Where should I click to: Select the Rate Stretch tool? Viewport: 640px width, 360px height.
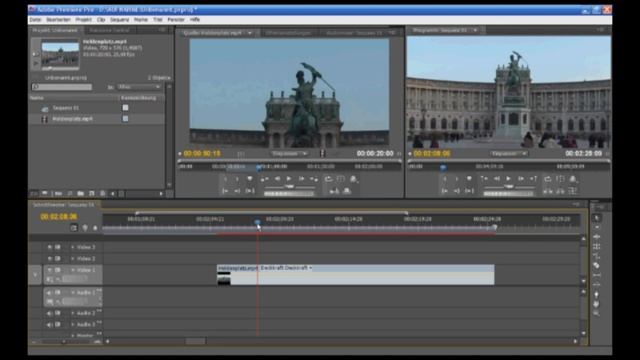point(596,256)
